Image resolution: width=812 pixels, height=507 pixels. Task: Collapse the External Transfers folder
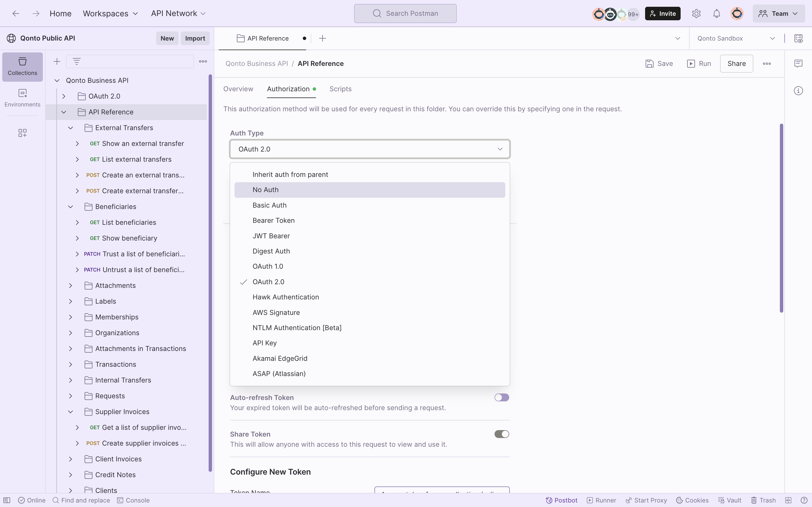click(x=70, y=128)
